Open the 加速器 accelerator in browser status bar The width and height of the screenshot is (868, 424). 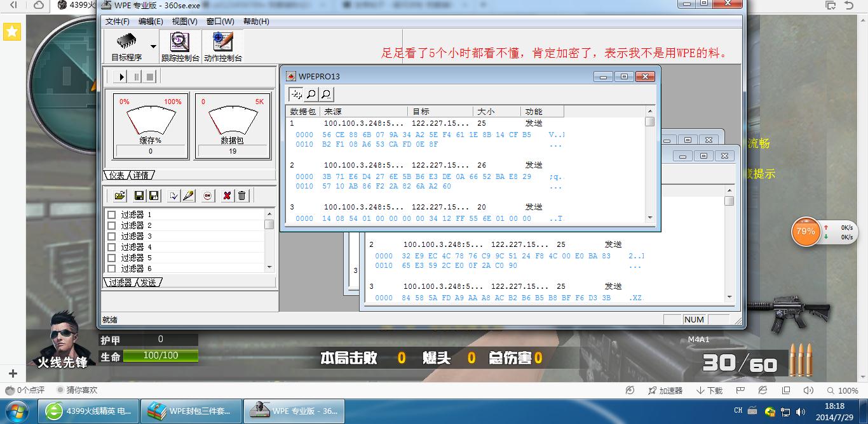pyautogui.click(x=665, y=391)
